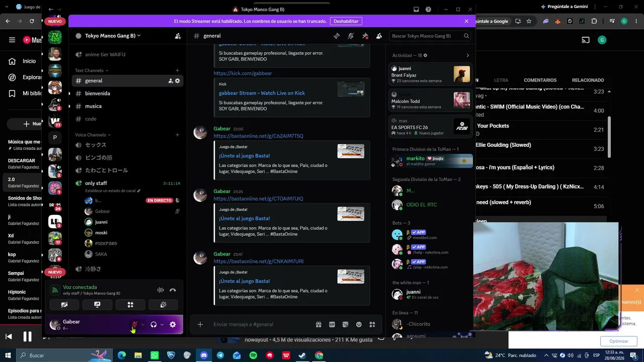Image resolution: width=644 pixels, height=362 pixels.
Task: Open Discord help icon in title bar
Action: pyautogui.click(x=428, y=9)
